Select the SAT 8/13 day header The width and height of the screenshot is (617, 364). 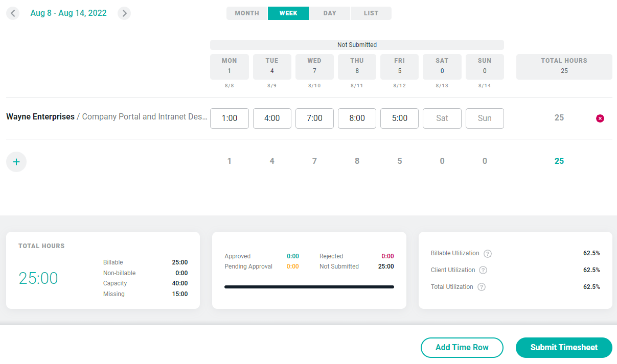[442, 67]
